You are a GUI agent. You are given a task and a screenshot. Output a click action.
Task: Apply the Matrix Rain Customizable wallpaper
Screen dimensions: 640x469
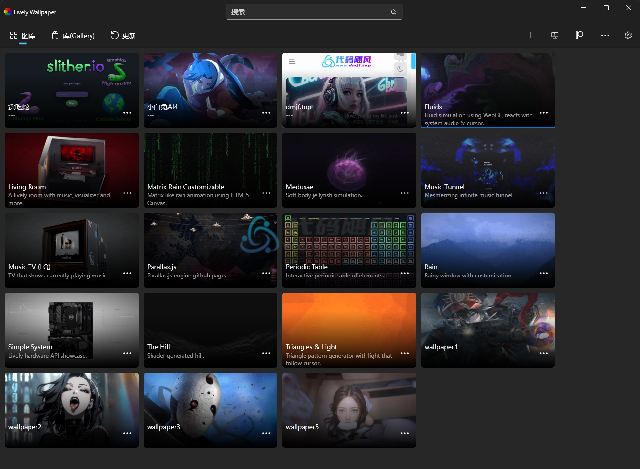(x=211, y=170)
